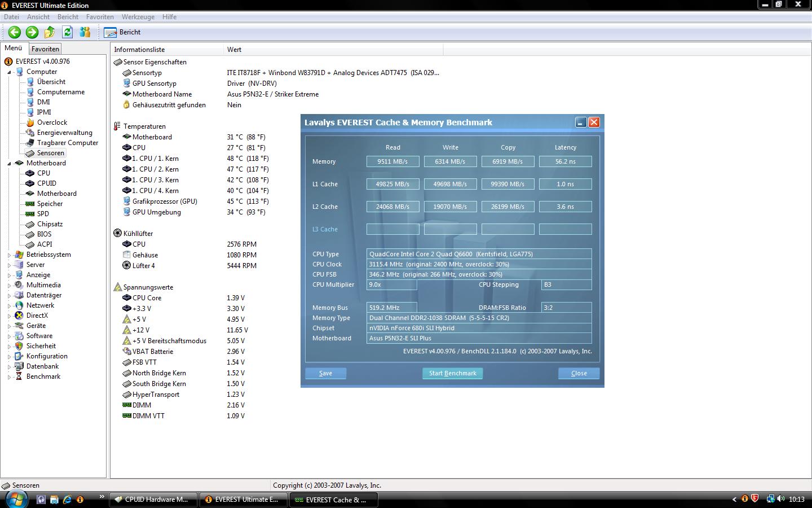Click the Memory Read 9511 MB/s field
Screen dimensions: 812x508
[x=392, y=161]
